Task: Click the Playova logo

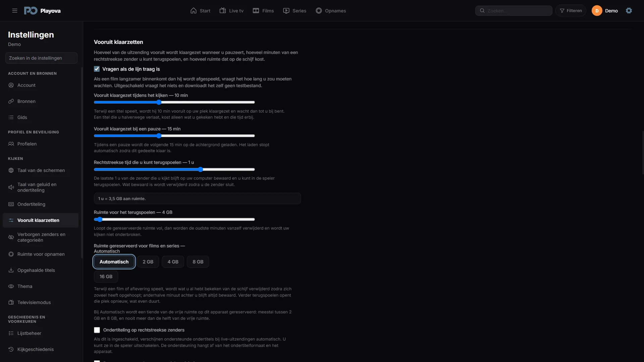Action: (x=42, y=11)
